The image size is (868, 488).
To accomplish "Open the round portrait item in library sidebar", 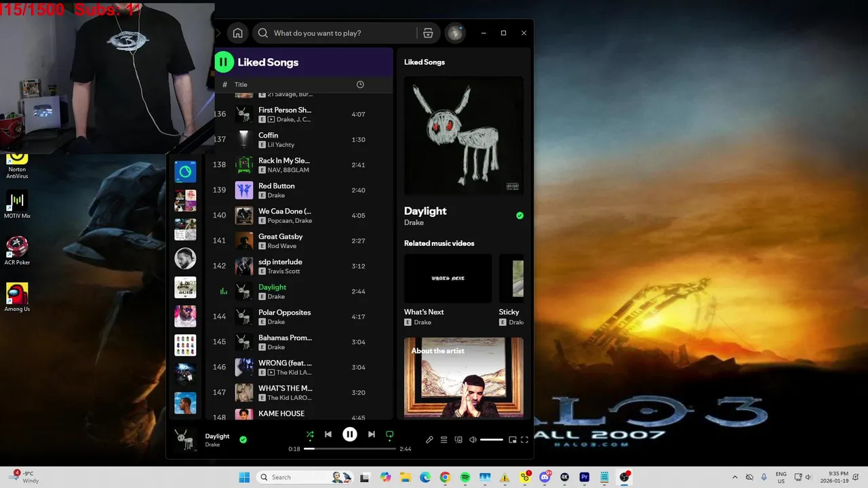I will click(185, 258).
